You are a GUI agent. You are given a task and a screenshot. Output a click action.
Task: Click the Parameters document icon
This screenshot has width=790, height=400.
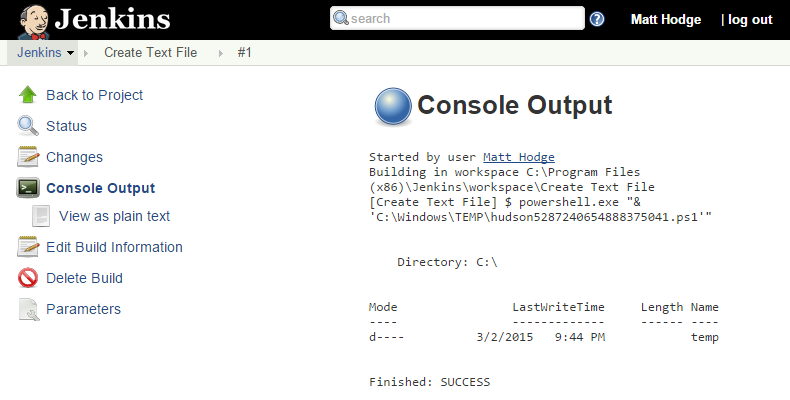pyautogui.click(x=28, y=309)
